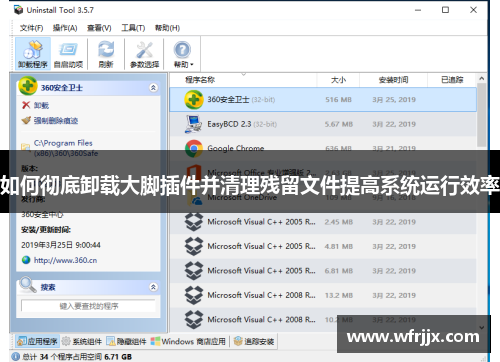
Task: Collapse the 360安全卫士 details panel
Action: click(153, 88)
